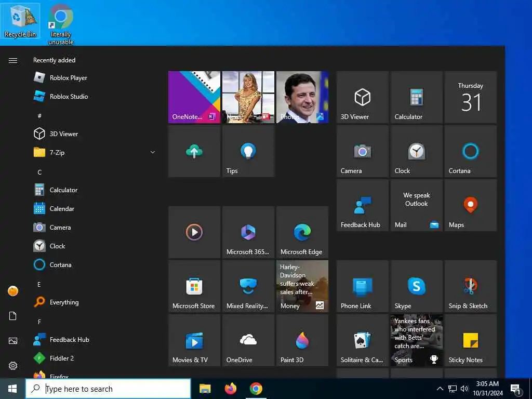Image resolution: width=532 pixels, height=399 pixels.
Task: Click the Windows Start button
Action: [x=12, y=389]
